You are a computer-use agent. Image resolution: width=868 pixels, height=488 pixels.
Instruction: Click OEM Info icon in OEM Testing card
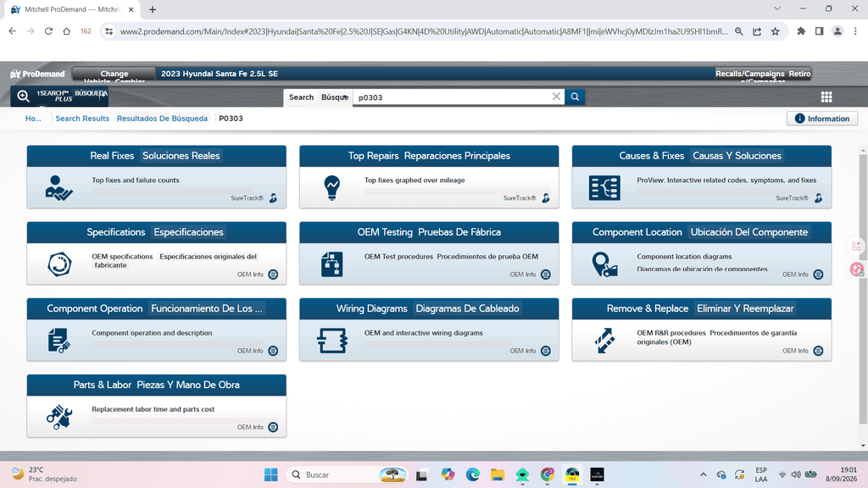tap(546, 274)
